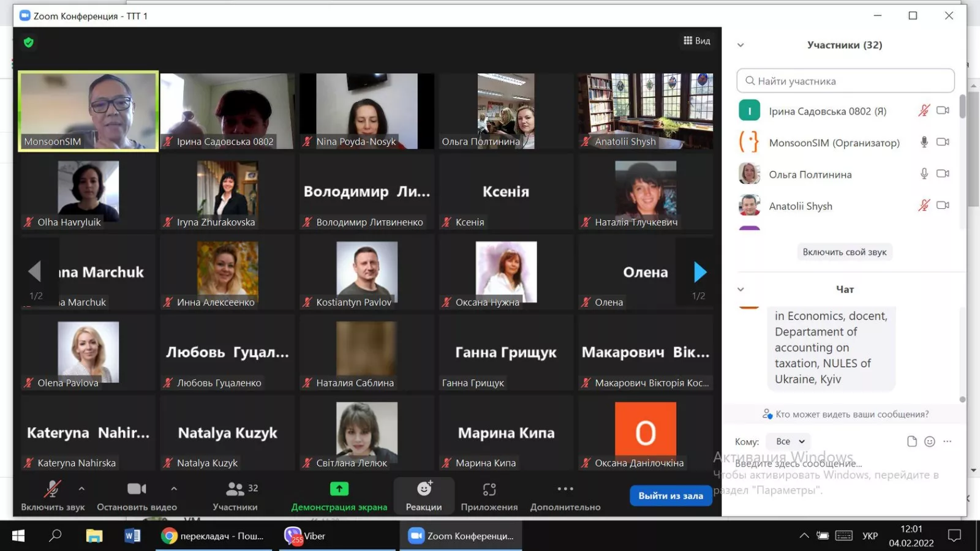
Task: Start Демонстрация экрана screen share
Action: [339, 495]
